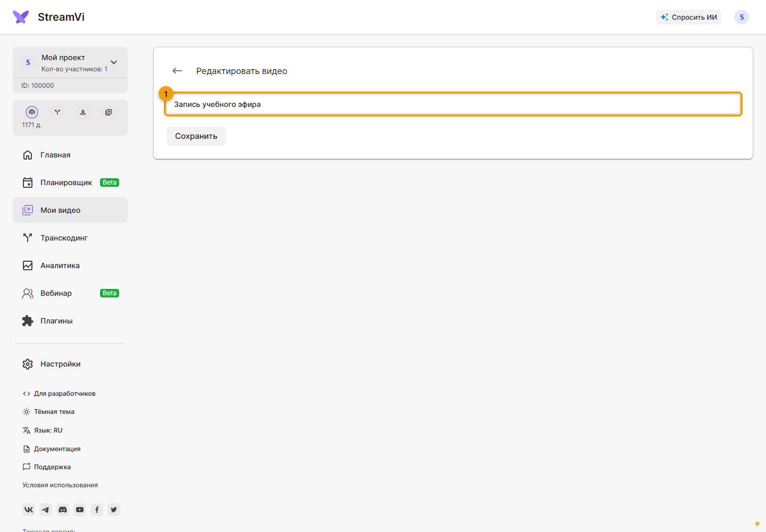This screenshot has width=766, height=532.
Task: Click the 1171 д. remaining days label
Action: click(x=32, y=125)
